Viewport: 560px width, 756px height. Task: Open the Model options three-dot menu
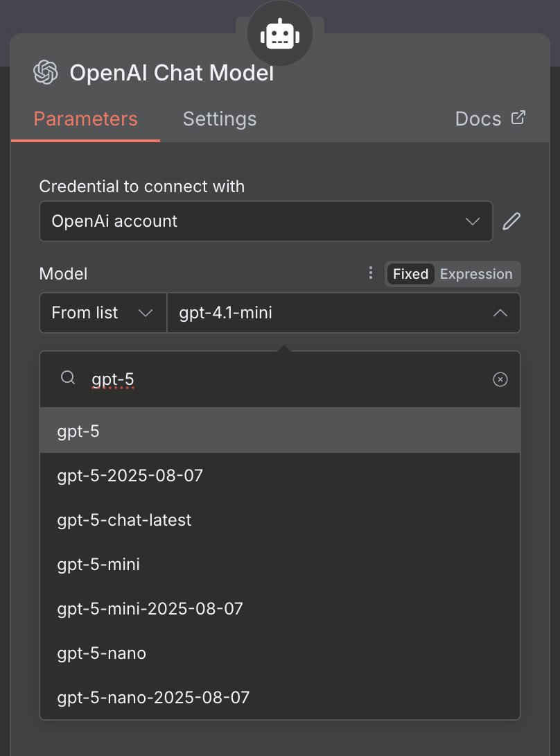(370, 273)
